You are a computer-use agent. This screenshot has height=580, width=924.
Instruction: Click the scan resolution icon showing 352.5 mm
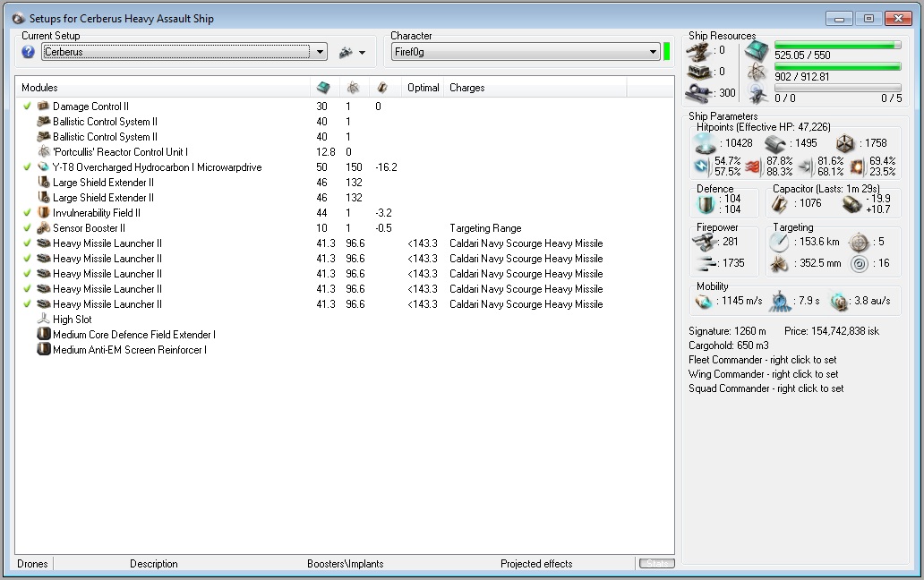(x=779, y=264)
